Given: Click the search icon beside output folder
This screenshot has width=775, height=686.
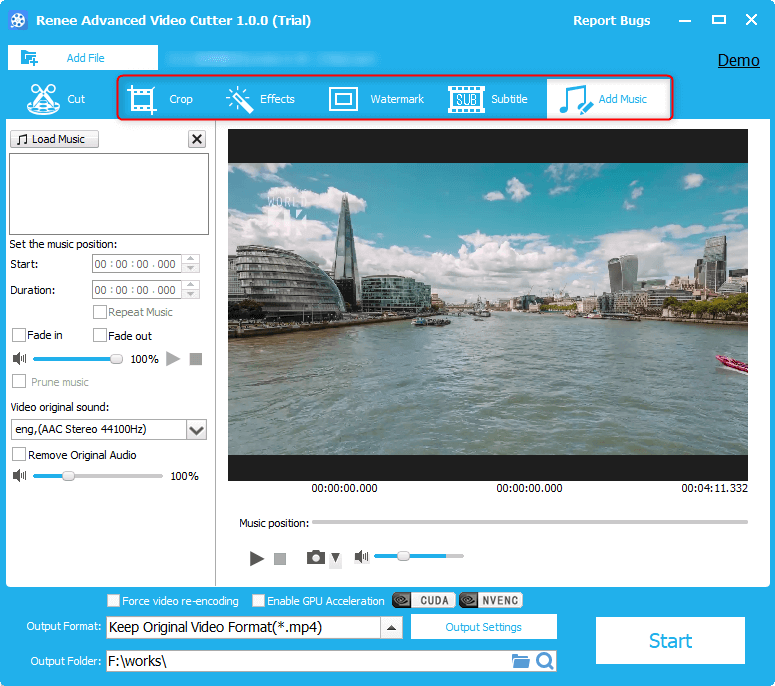Looking at the screenshot, I should tap(545, 661).
